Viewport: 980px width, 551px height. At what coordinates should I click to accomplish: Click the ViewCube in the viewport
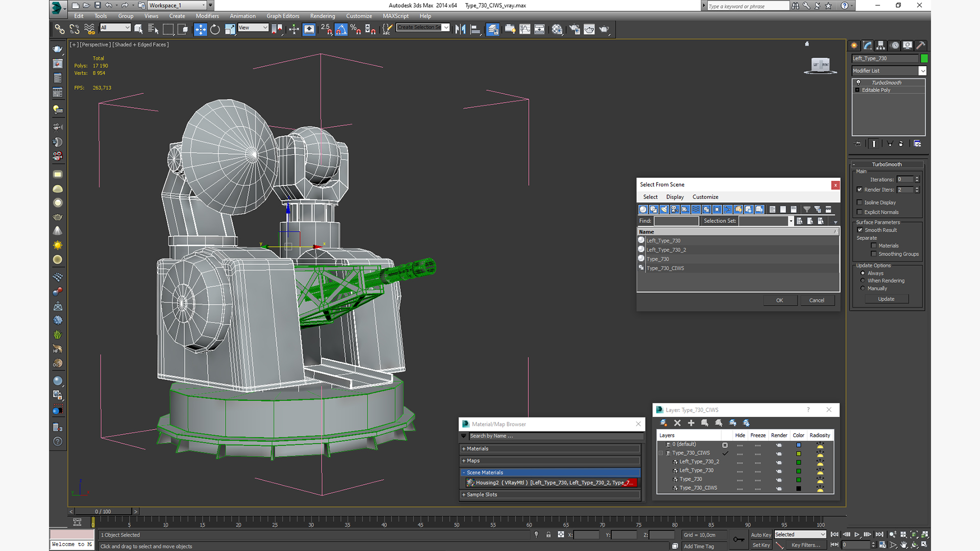click(x=820, y=65)
